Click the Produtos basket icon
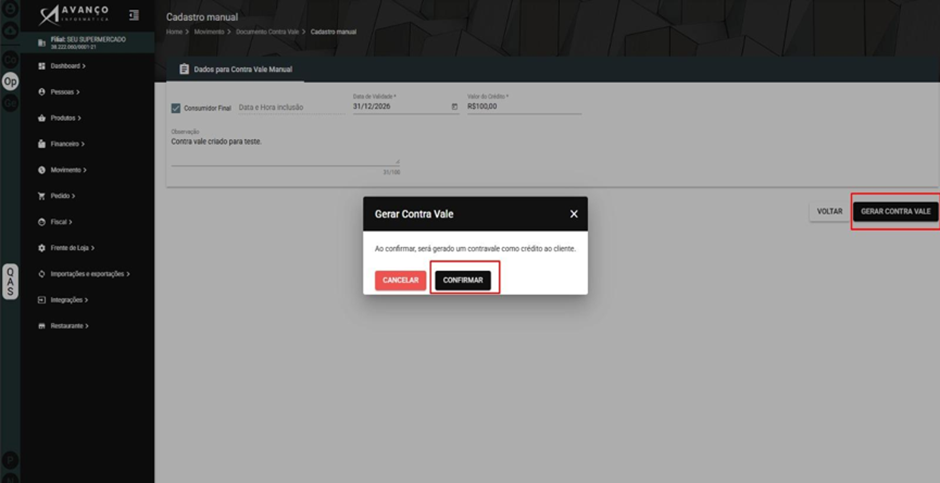 click(41, 118)
